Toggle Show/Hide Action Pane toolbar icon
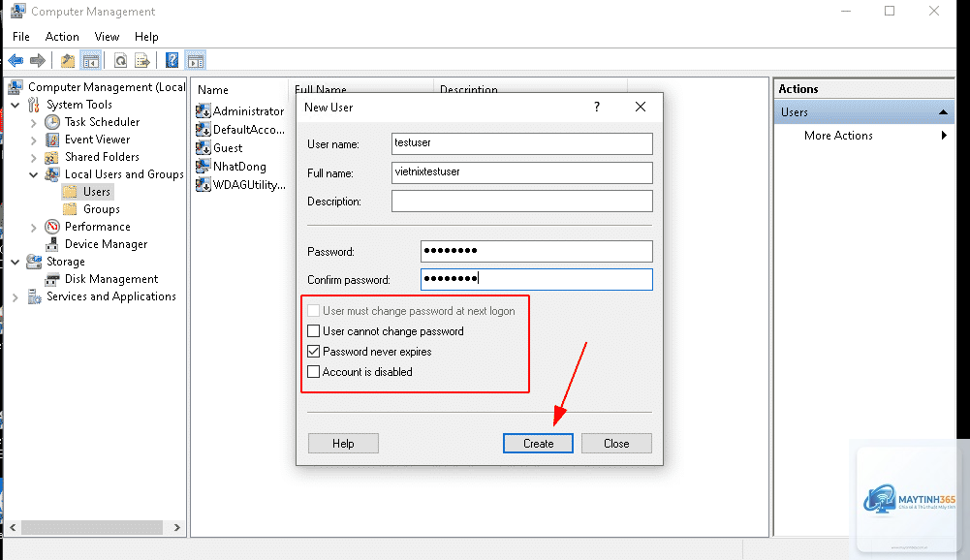 [196, 61]
